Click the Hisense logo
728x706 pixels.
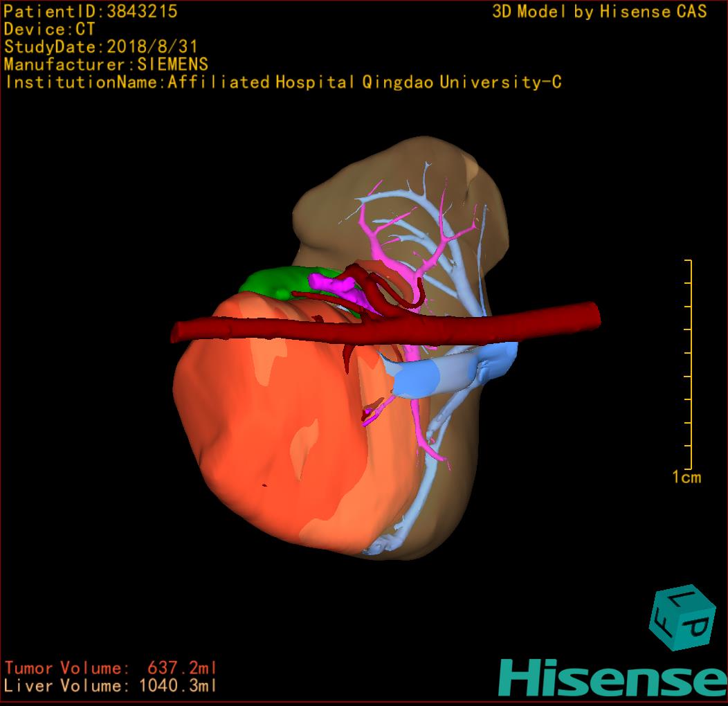click(x=613, y=678)
